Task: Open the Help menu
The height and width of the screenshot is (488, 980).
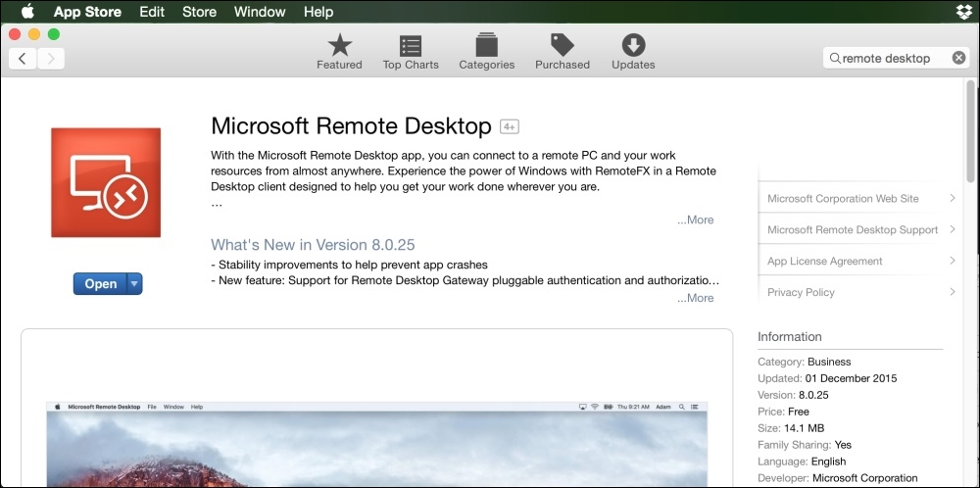Action: [318, 12]
